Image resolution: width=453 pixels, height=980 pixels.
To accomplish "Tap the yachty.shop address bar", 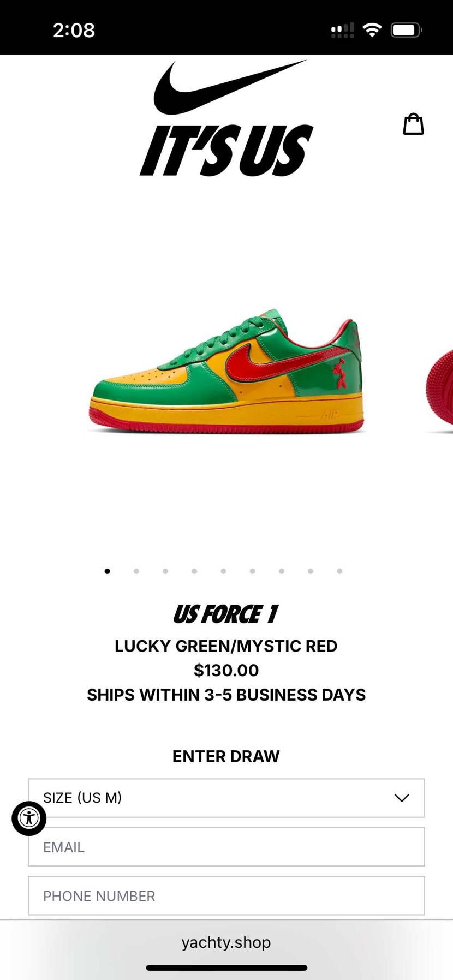I will click(226, 942).
